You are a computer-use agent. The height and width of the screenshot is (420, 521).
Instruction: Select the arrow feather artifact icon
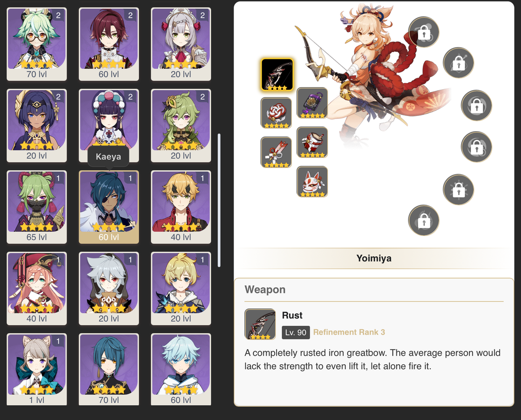[x=276, y=152]
